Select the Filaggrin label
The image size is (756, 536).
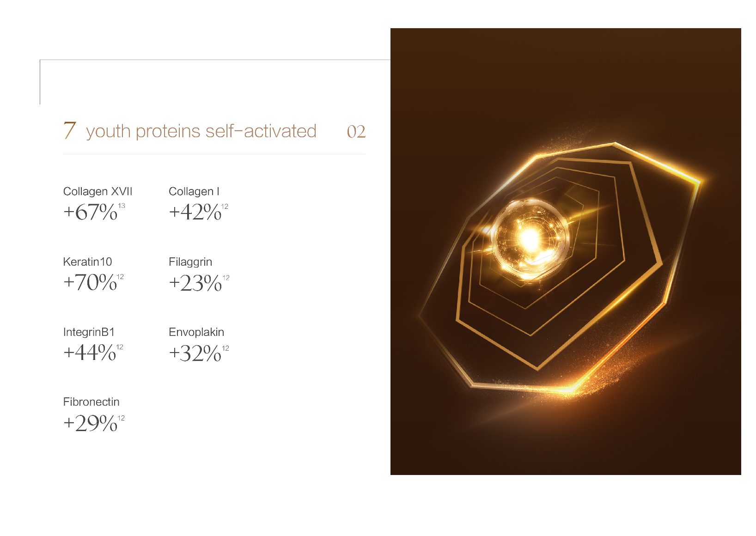click(190, 262)
